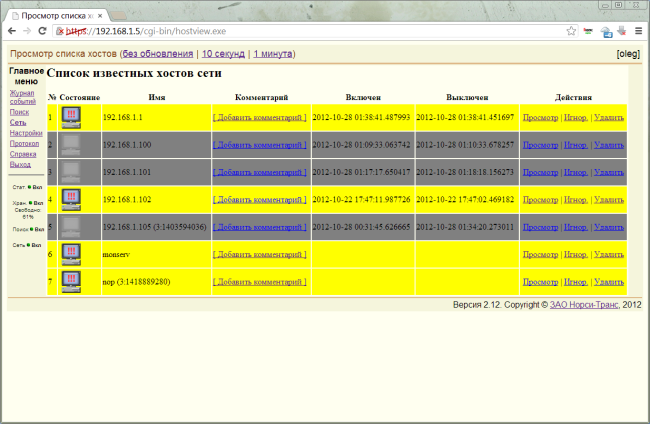Click the browser address bar
This screenshot has height=424, width=650.
click(x=300, y=31)
